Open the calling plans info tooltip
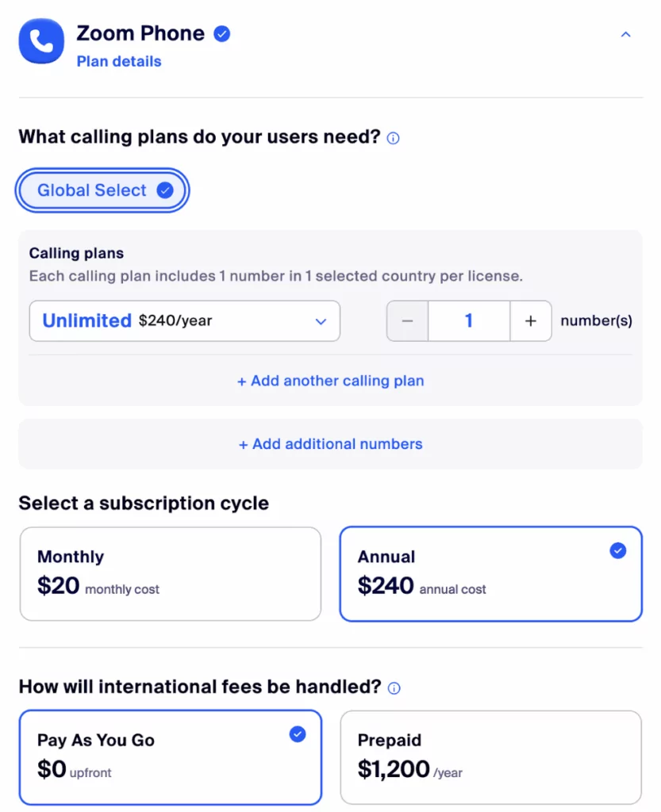This screenshot has width=661, height=812. point(393,138)
